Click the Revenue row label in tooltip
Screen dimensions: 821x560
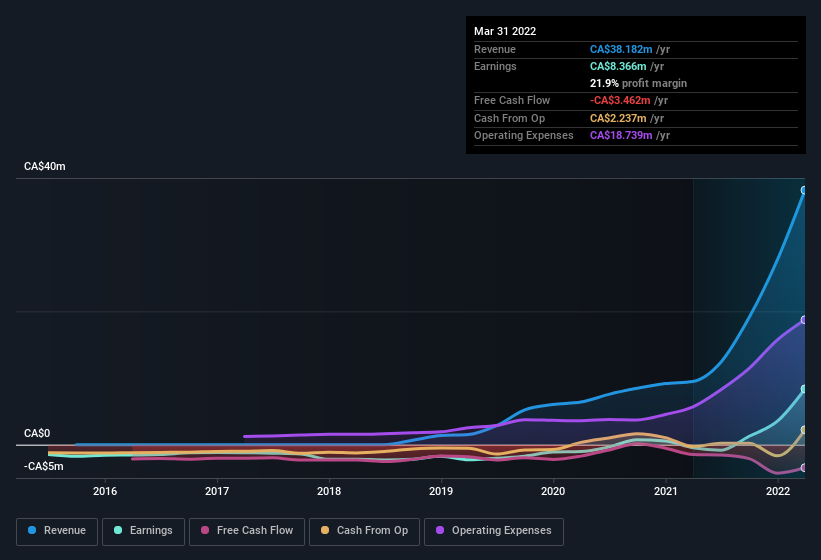point(495,49)
